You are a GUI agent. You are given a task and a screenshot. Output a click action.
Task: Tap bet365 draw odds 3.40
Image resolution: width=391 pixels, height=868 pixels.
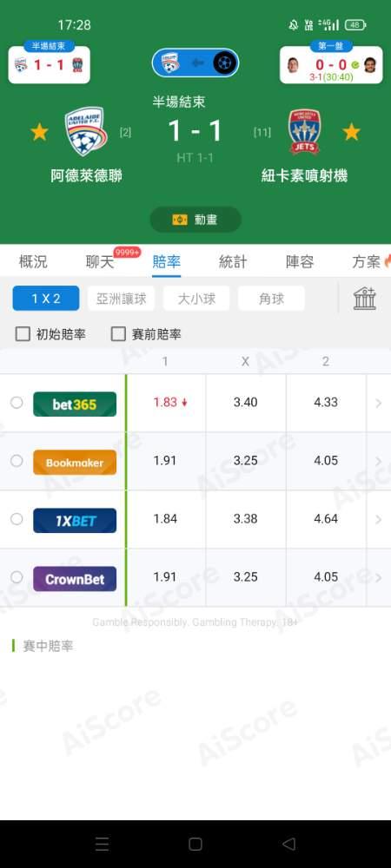coord(245,403)
